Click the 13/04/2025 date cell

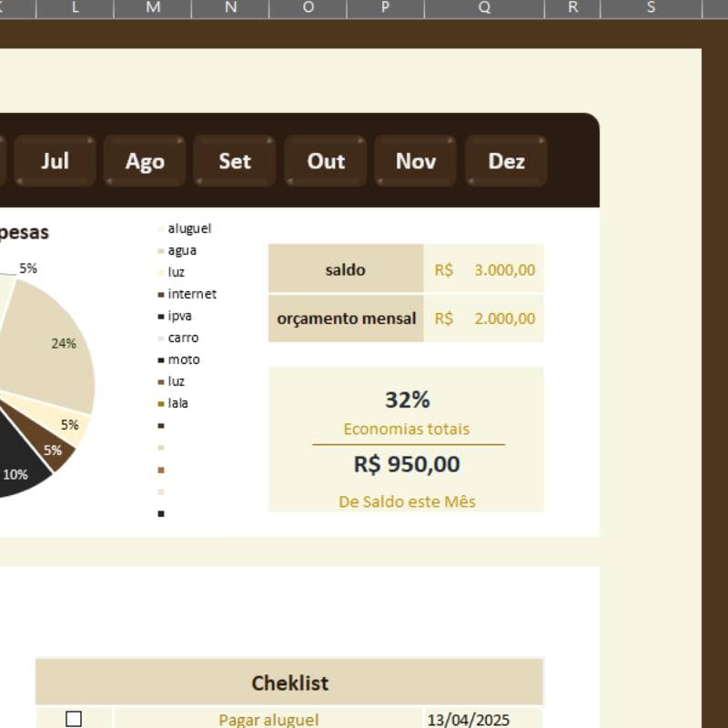click(483, 719)
